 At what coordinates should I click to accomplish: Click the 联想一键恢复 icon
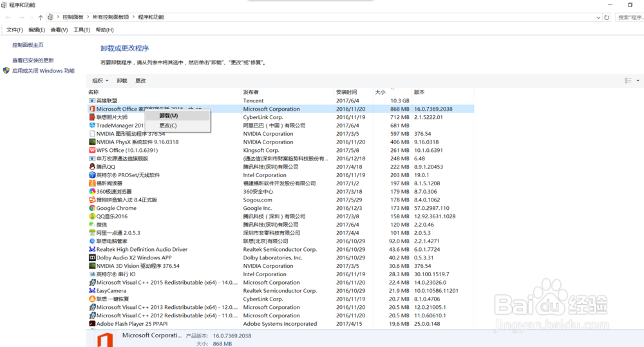coord(92,299)
